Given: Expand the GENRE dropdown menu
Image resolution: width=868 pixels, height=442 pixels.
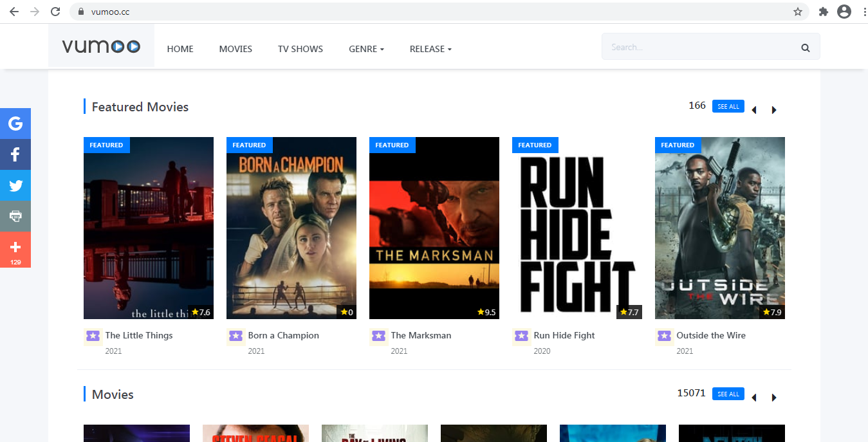Looking at the screenshot, I should [x=367, y=49].
